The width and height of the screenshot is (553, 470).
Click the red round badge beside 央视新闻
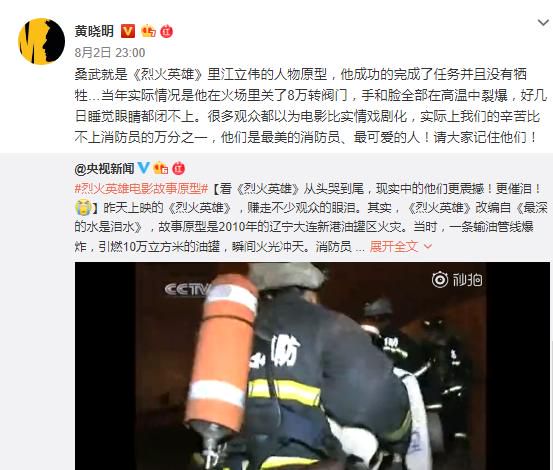click(178, 168)
